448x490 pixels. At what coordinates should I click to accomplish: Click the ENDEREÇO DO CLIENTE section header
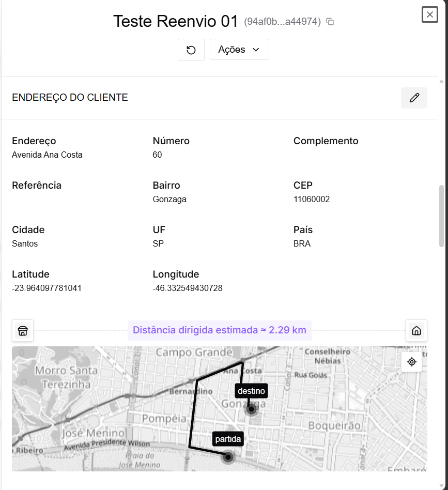[70, 98]
